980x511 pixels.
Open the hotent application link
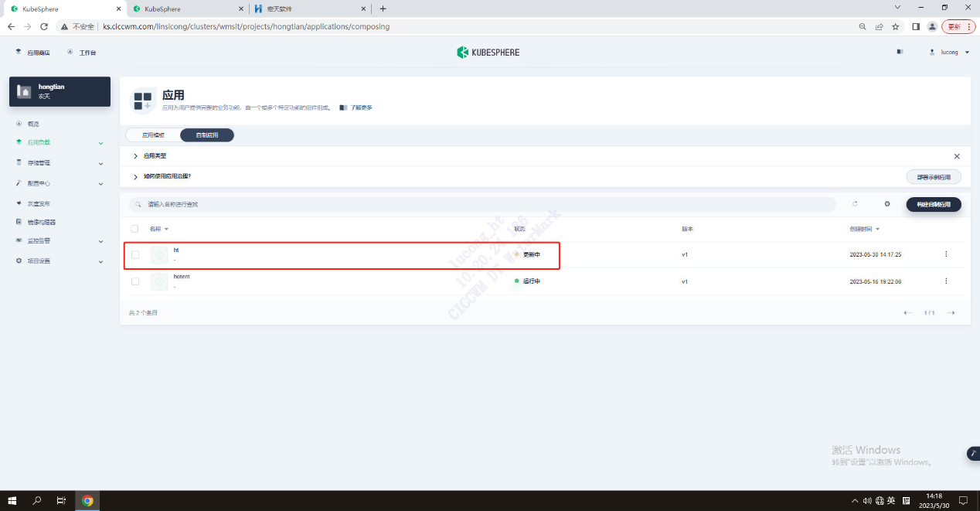click(x=182, y=277)
